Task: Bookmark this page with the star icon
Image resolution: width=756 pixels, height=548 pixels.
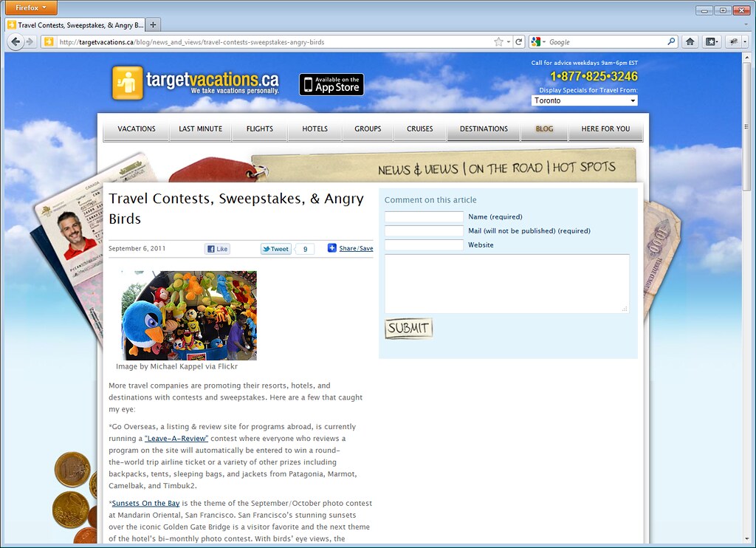Action: pyautogui.click(x=498, y=42)
